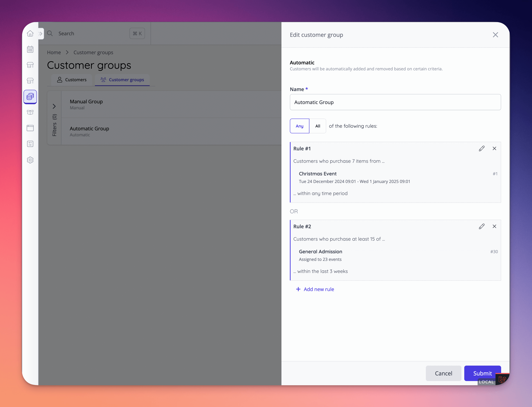The height and width of the screenshot is (407, 532).
Task: Select the Any rules toggle
Action: tap(300, 126)
